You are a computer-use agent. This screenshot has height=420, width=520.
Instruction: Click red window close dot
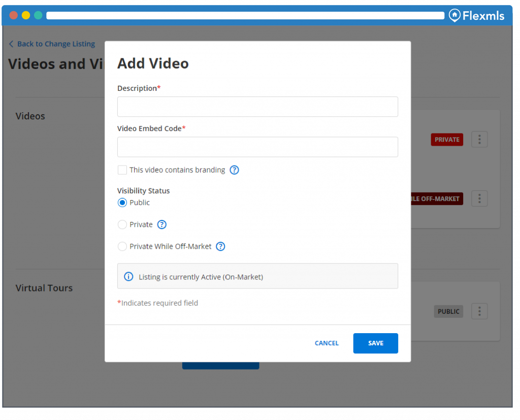click(x=14, y=15)
